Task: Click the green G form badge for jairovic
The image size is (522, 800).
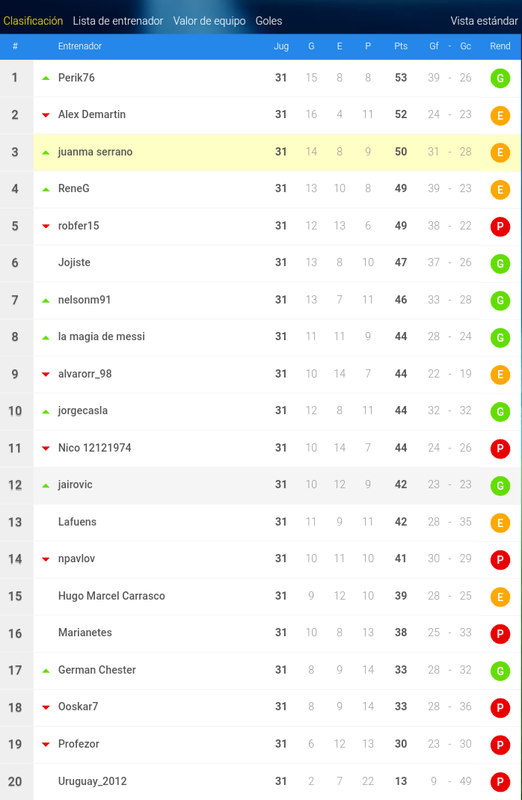Action: click(500, 486)
